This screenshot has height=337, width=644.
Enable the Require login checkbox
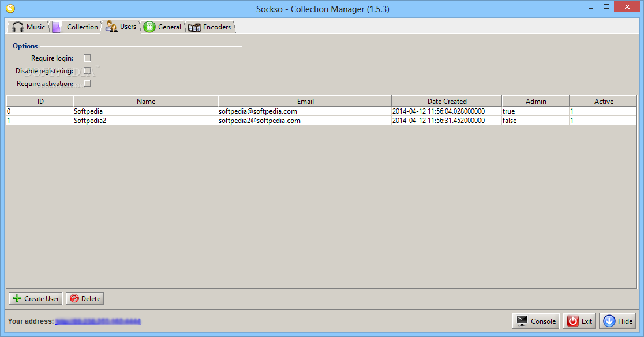[x=87, y=58]
